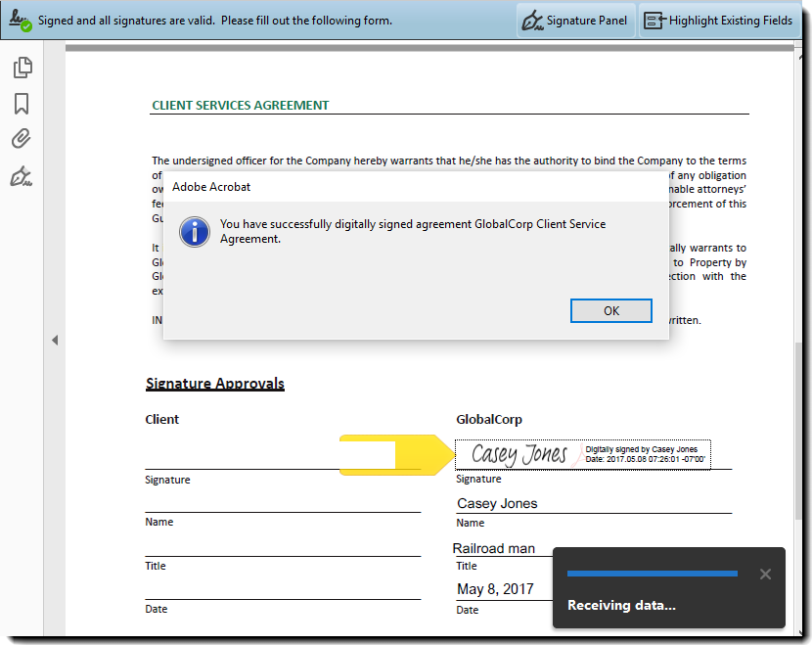The width and height of the screenshot is (812, 645).
Task: Open the Bookmarks pane
Action: click(22, 104)
